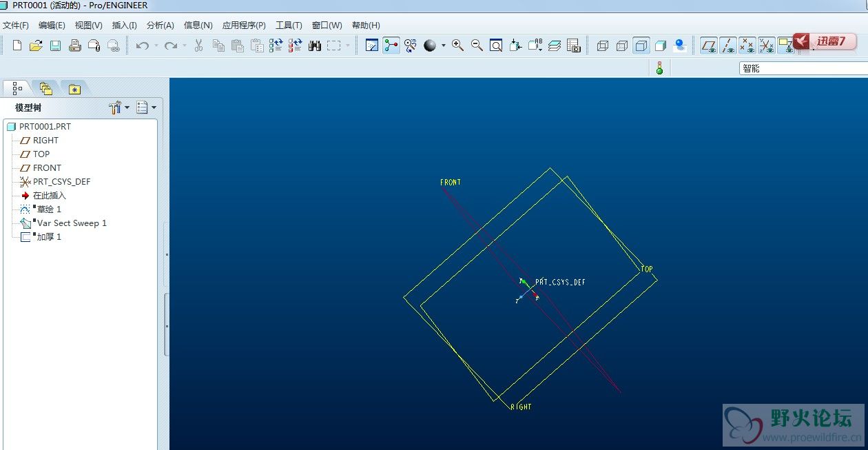The height and width of the screenshot is (450, 868).
Task: Refit the model to the screen
Action: coord(496,45)
